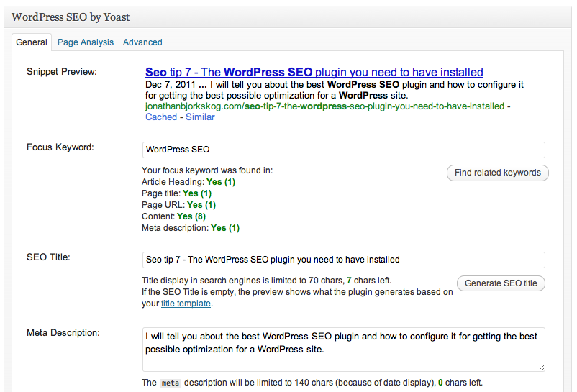Collapse the WordPress SEO by Yoast panel header
The width and height of the screenshot is (577, 392).
[x=288, y=17]
